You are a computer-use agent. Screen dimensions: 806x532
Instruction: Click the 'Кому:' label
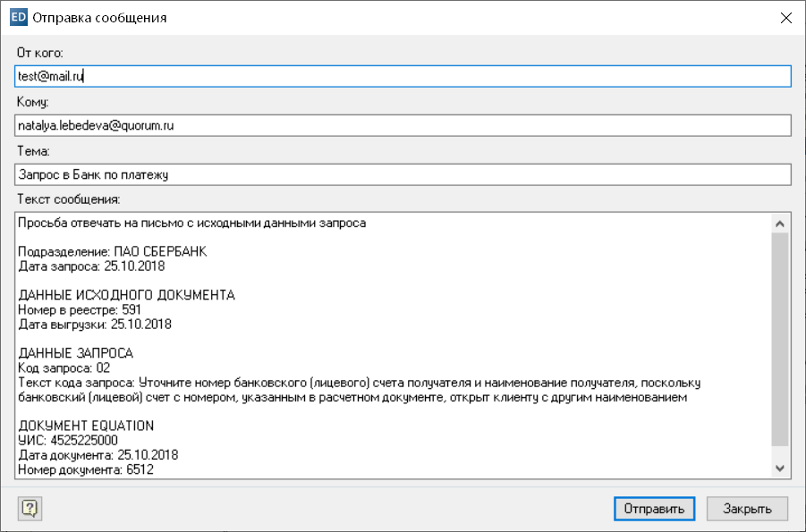click(32, 102)
